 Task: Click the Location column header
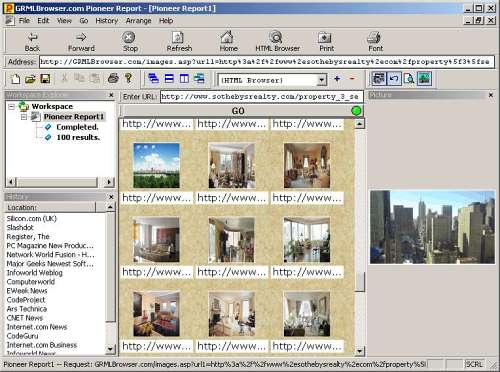tap(50, 207)
